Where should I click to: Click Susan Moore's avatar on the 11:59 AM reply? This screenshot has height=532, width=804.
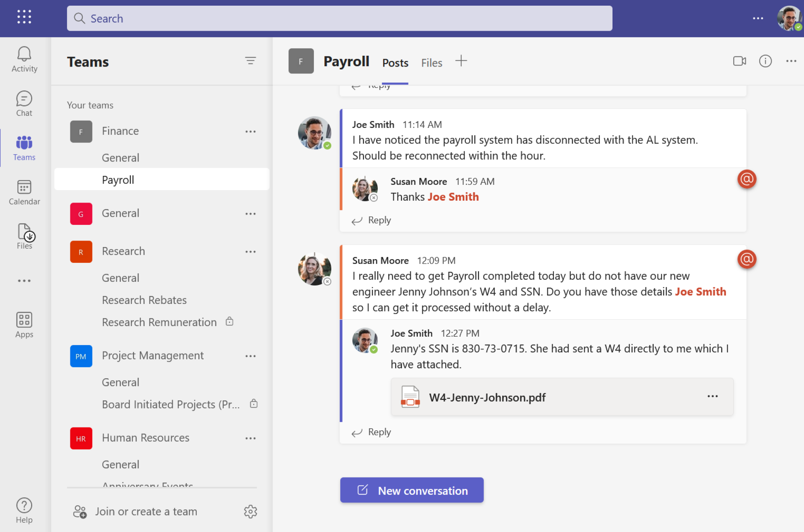(x=365, y=189)
